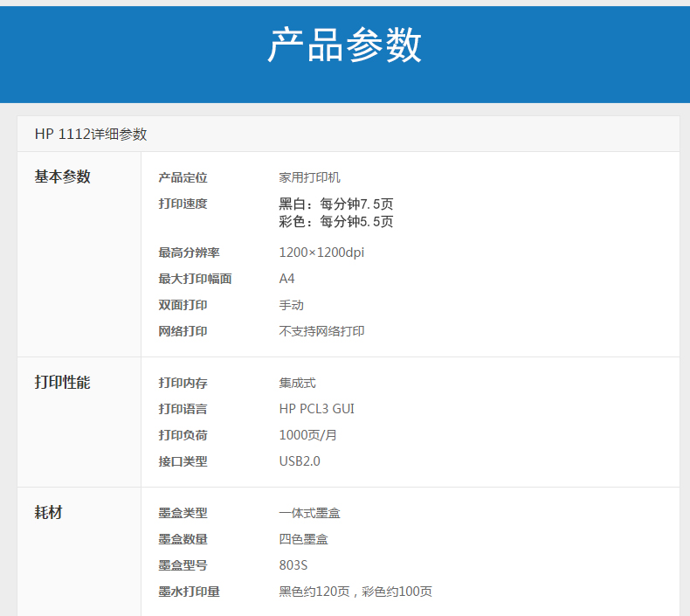Viewport: 690px width, 616px height.
Task: Click the 双面打印 label
Action: click(183, 305)
